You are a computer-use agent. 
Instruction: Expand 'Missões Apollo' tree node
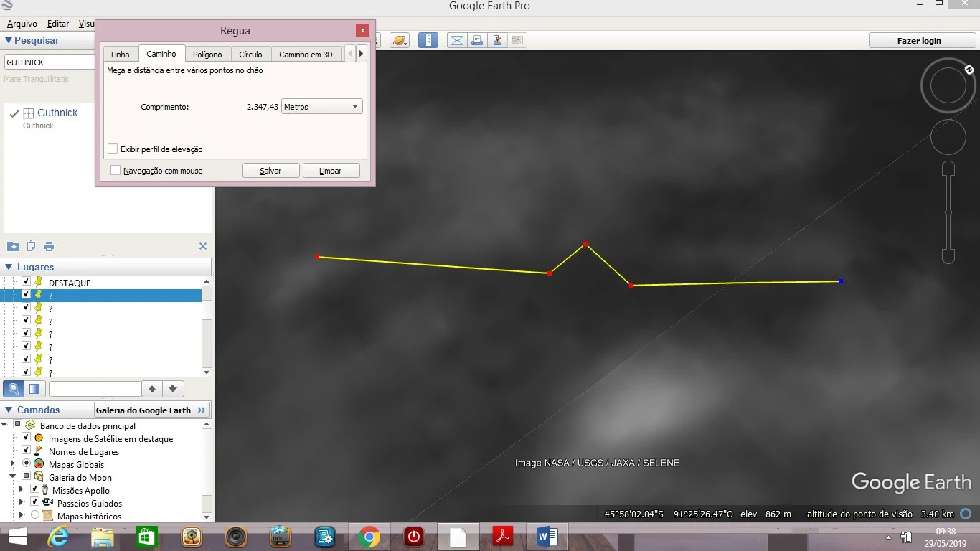pyautogui.click(x=21, y=489)
